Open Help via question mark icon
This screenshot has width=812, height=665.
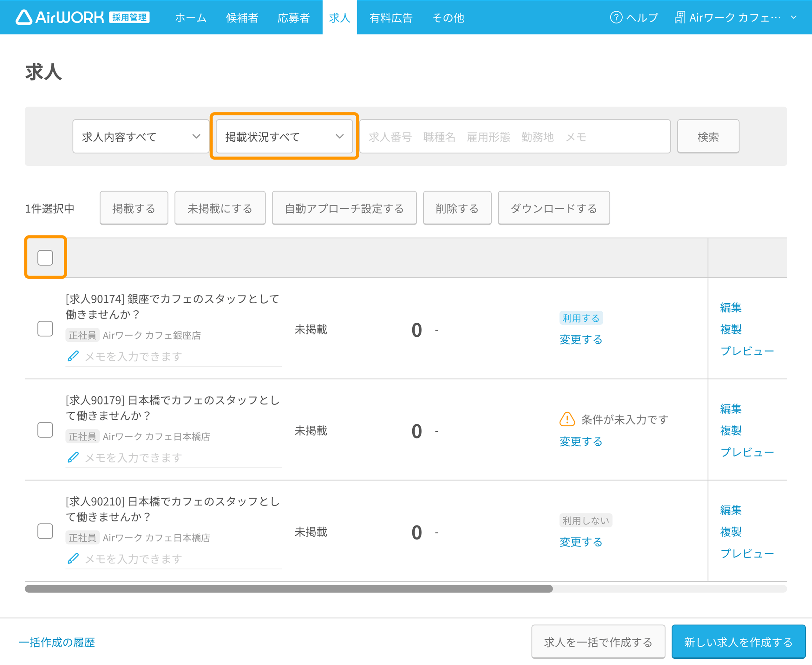616,17
